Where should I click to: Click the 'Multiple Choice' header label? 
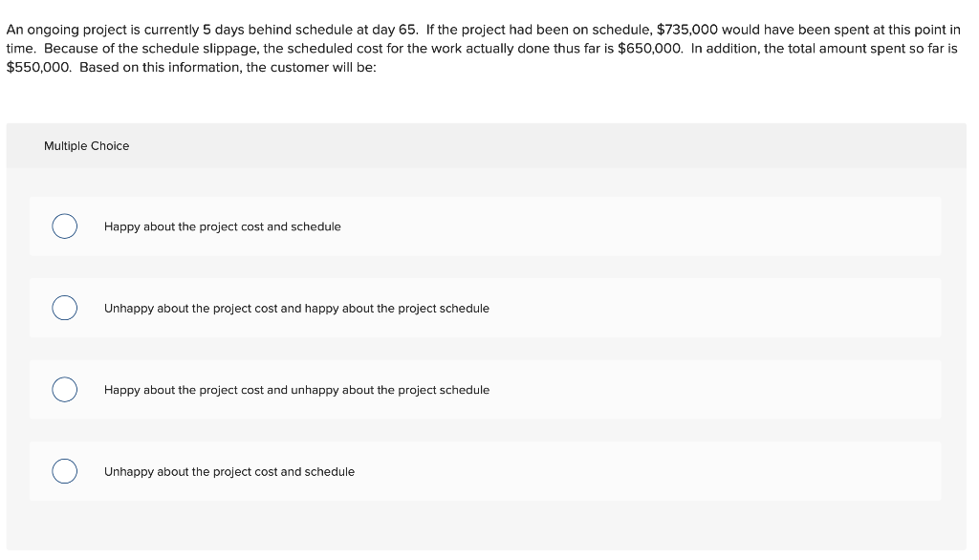(x=87, y=145)
